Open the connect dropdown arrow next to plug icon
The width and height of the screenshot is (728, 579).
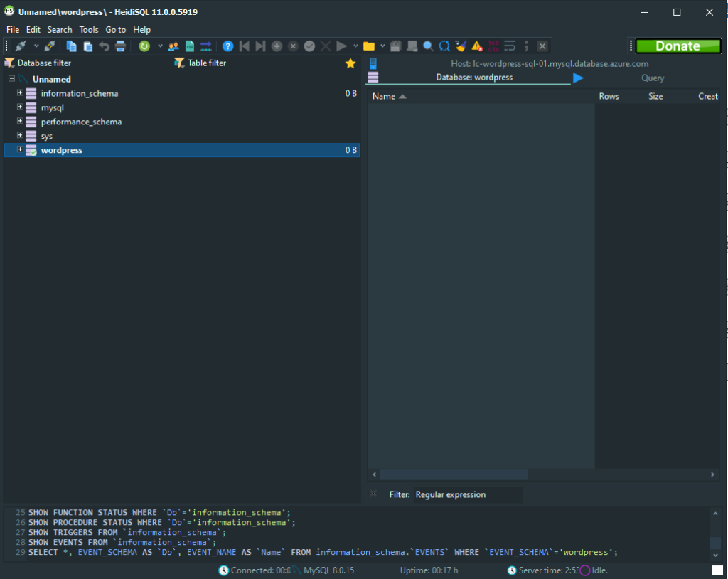(36, 46)
